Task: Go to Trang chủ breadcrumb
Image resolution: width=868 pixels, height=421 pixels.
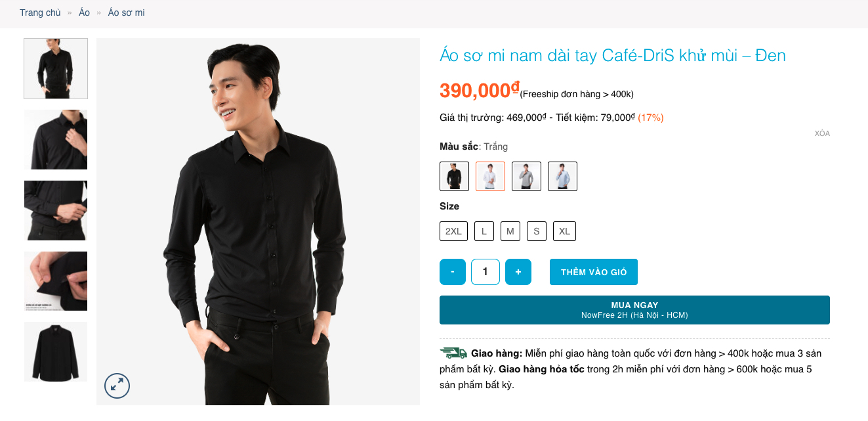Action: [x=40, y=12]
